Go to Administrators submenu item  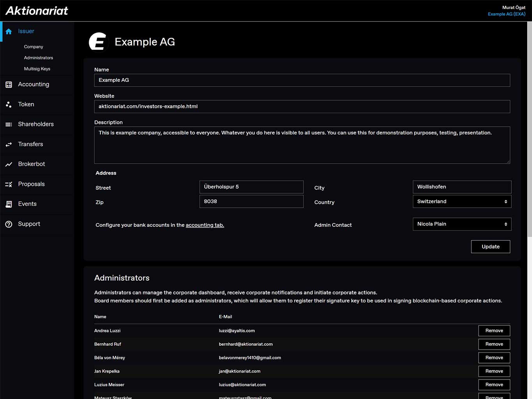coord(38,58)
